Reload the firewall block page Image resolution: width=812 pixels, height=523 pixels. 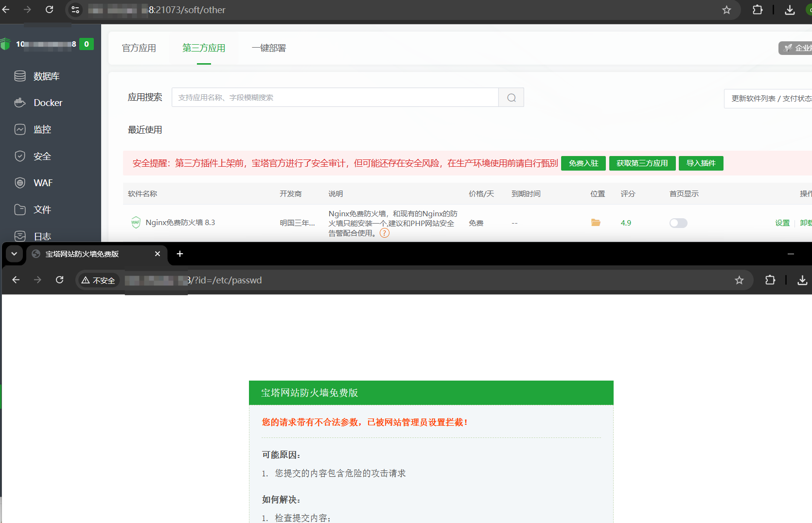click(59, 280)
